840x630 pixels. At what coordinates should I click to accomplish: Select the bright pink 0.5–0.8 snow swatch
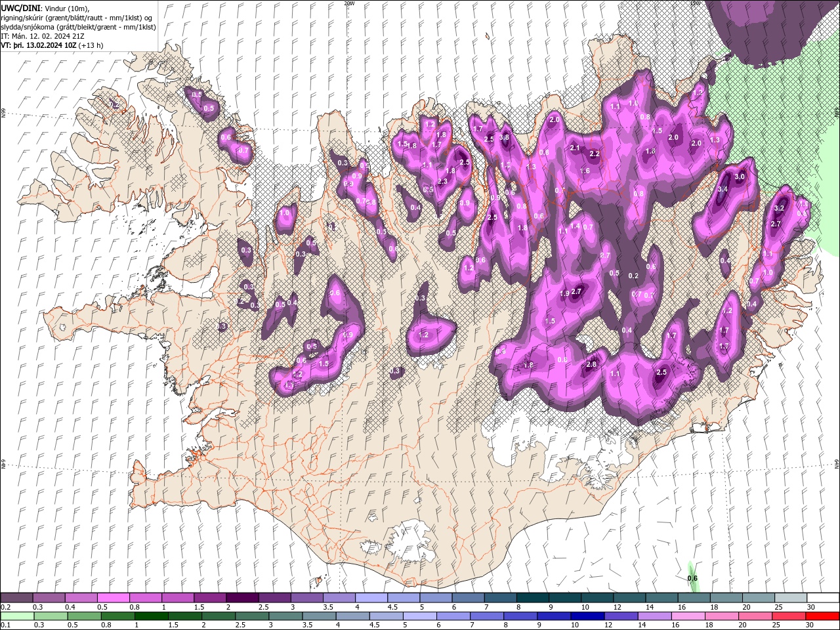[113, 598]
